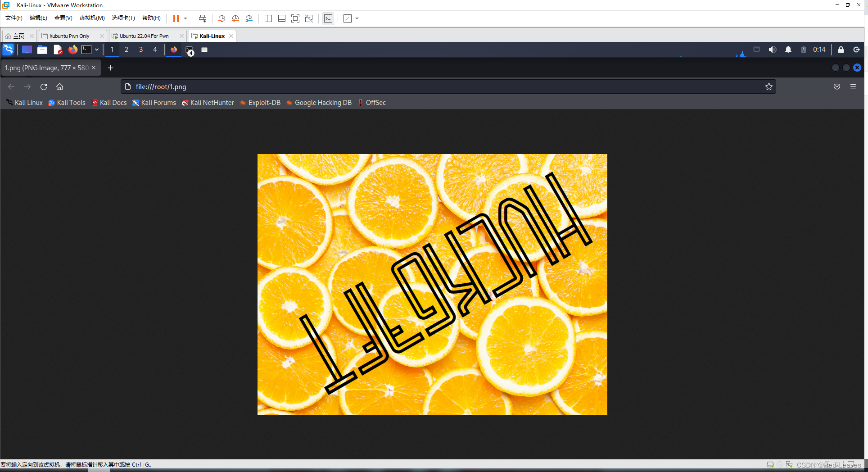
Task: Switch to workspace 1
Action: pyautogui.click(x=112, y=50)
